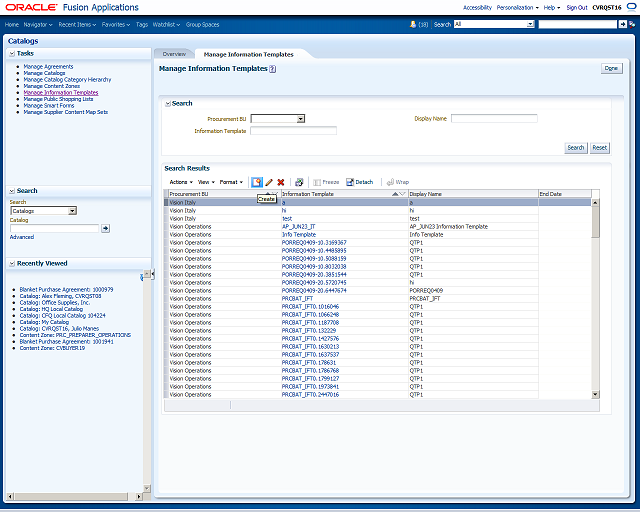Open the Watchlist menu
This screenshot has height=512, width=640.
coord(166,24)
